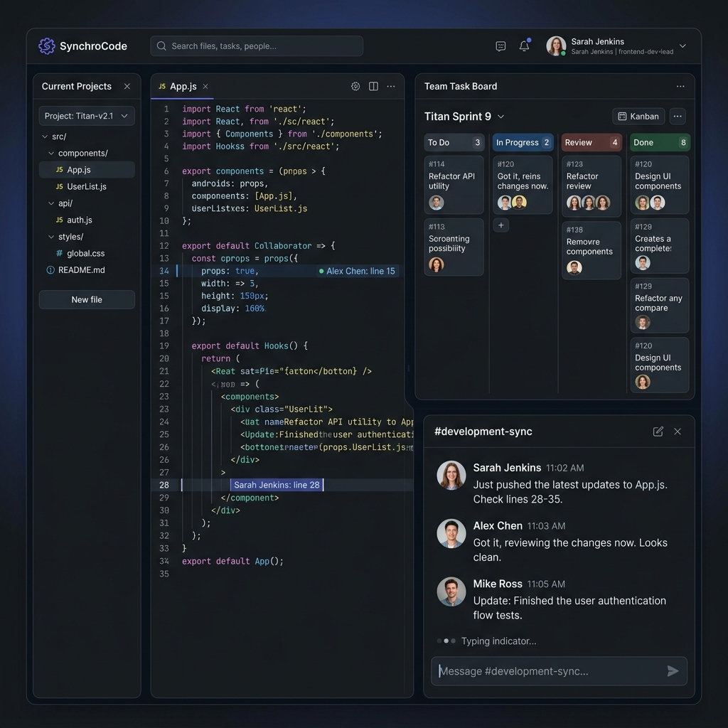Screen dimensions: 728x728
Task: Click the hash icon beside global.css
Action: [60, 254]
